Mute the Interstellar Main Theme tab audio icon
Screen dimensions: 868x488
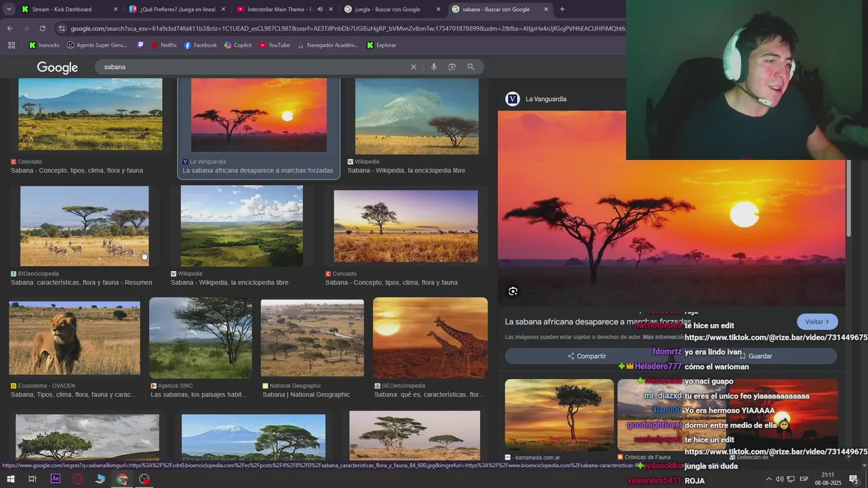click(320, 9)
